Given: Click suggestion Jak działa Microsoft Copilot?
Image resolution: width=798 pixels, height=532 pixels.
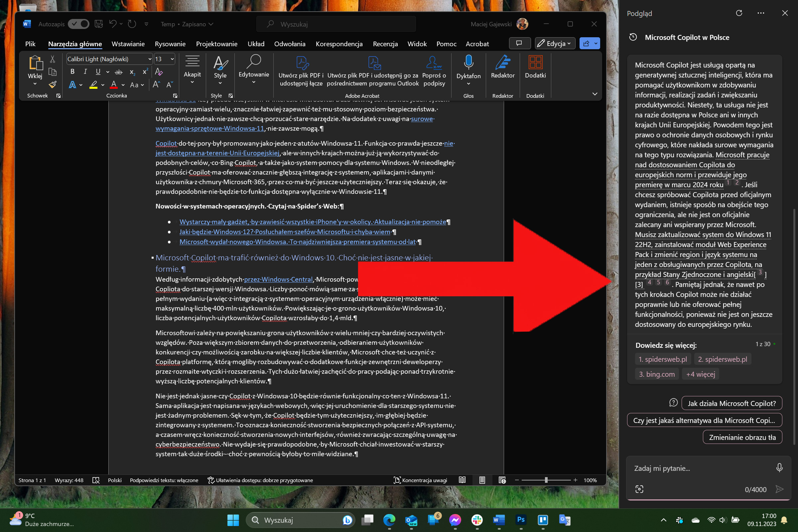Looking at the screenshot, I should pyautogui.click(x=731, y=403).
